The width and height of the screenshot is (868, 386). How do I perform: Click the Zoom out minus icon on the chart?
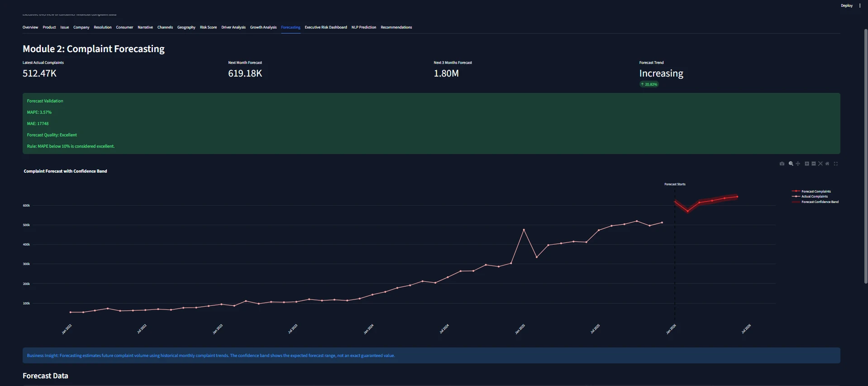point(814,164)
